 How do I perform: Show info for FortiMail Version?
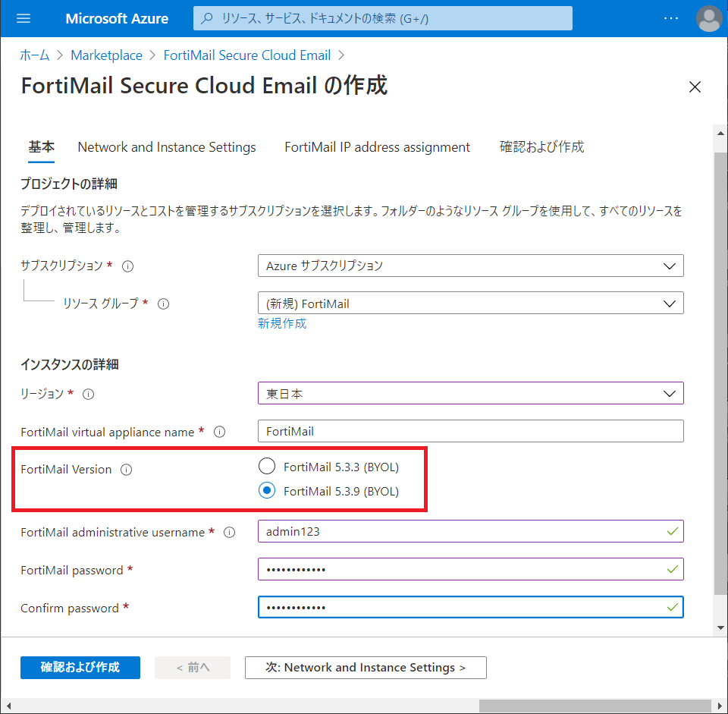pos(127,470)
